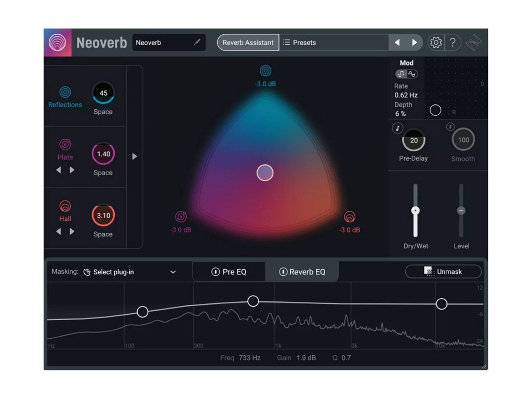Click the Hall icon beside the blend pad
The width and height of the screenshot is (532, 399).
click(350, 217)
